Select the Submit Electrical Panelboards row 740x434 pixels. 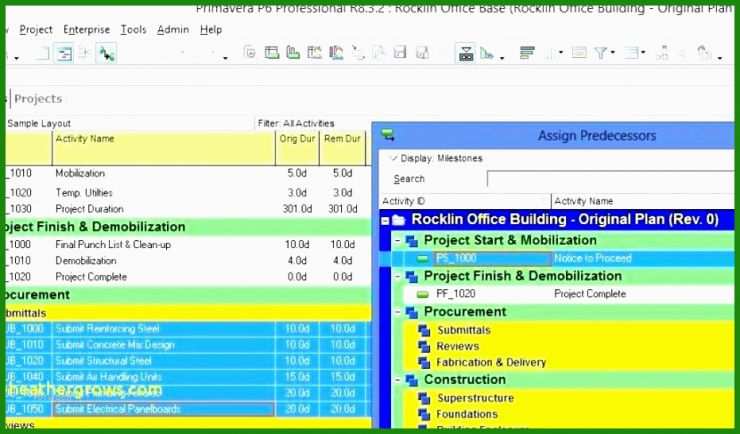(x=188, y=409)
